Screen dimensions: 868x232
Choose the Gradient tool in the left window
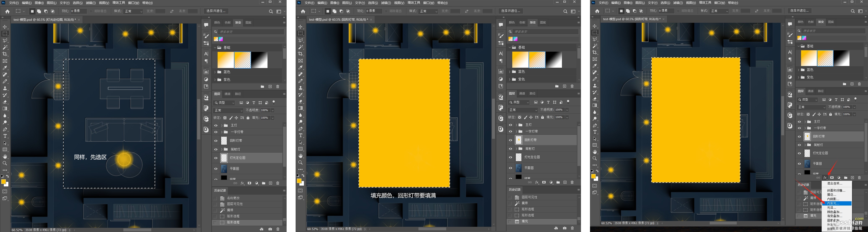coord(5,109)
